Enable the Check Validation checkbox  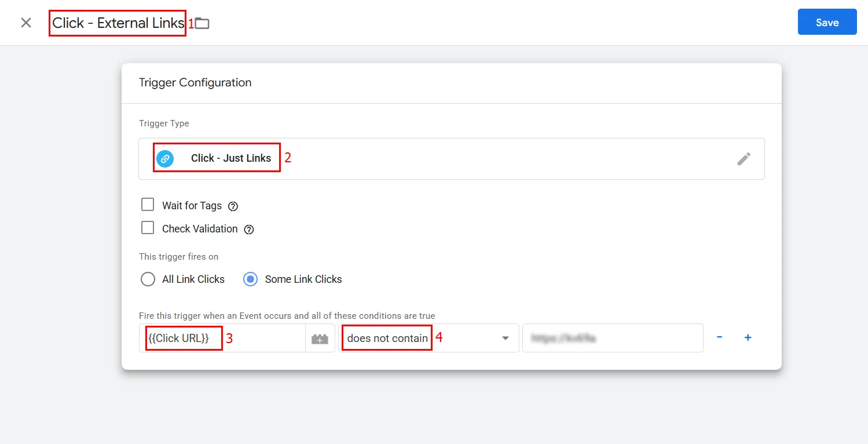click(148, 228)
